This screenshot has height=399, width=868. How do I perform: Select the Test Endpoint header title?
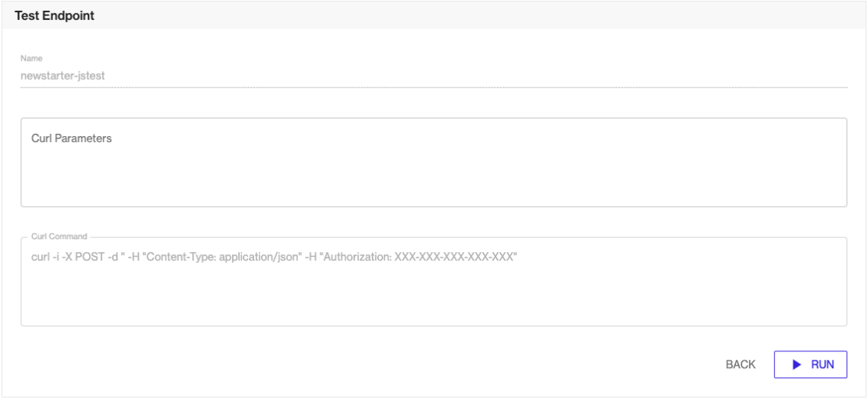pyautogui.click(x=55, y=15)
